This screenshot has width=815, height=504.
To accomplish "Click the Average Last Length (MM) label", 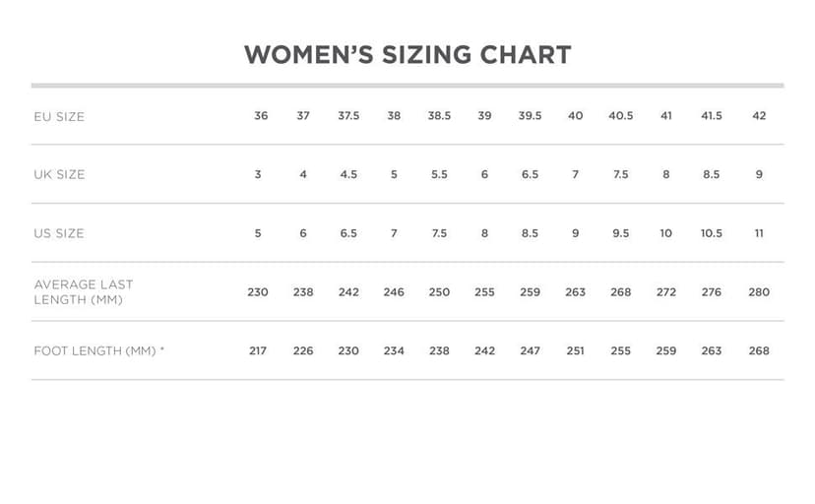I will tap(84, 291).
